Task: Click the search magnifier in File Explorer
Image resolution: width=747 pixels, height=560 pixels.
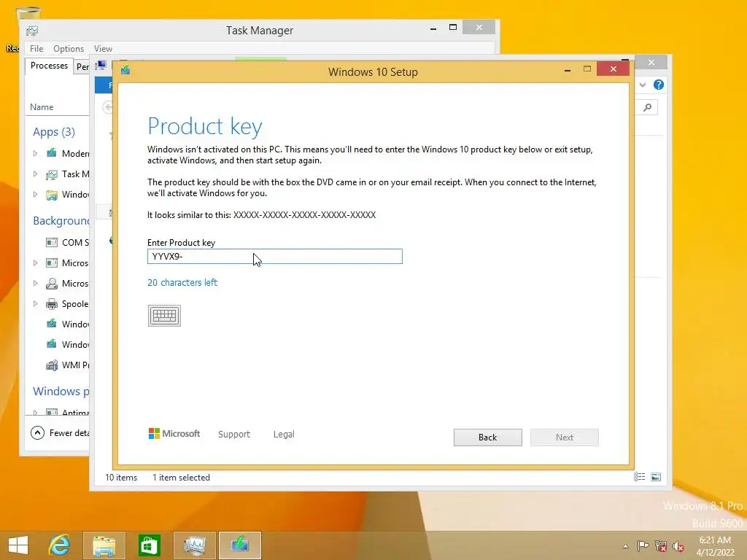Action: (648, 108)
